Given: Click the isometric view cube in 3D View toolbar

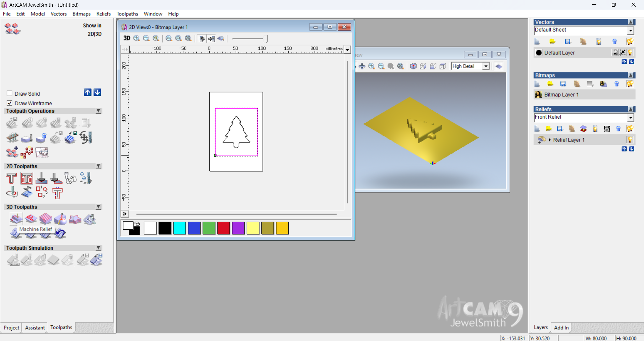Looking at the screenshot, I should coord(413,66).
